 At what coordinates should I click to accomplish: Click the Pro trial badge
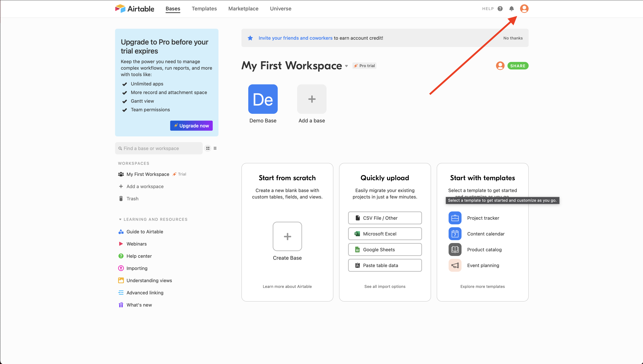pyautogui.click(x=364, y=66)
